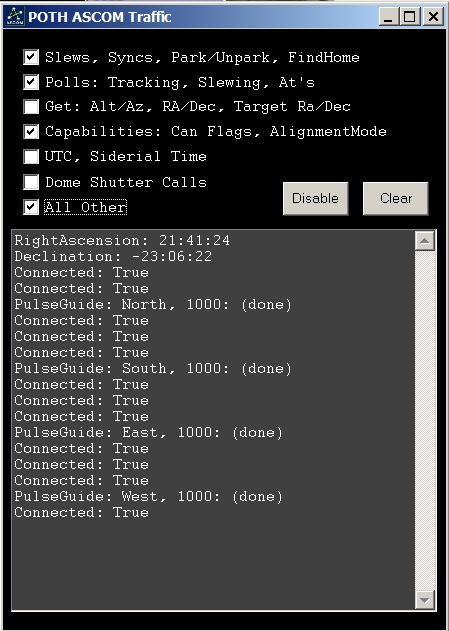Enable Get: Alt/Az, RA/Dec checkbox

coord(31,107)
